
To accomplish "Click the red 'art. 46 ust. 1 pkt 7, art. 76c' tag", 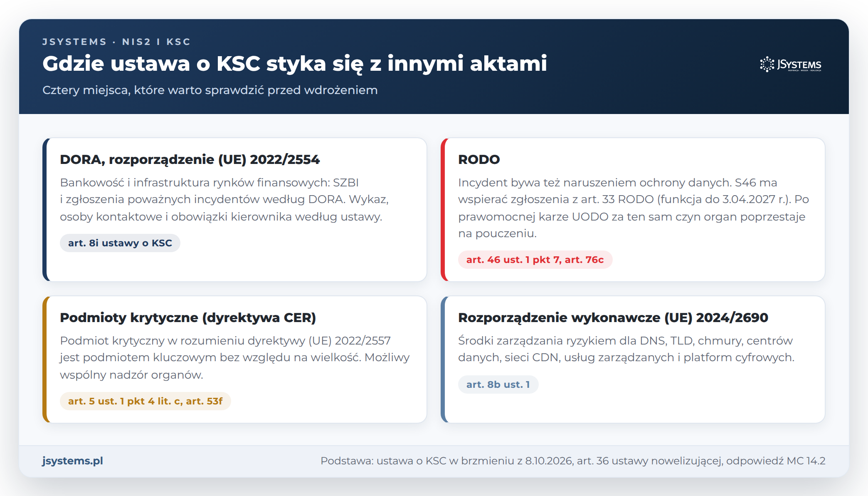I will (x=535, y=260).
